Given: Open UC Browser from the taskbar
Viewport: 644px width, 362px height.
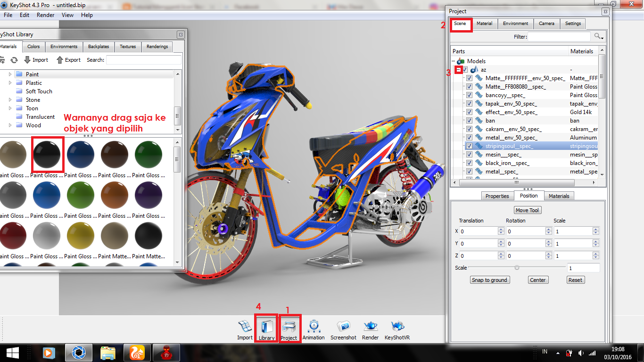Looking at the screenshot, I should point(137,353).
